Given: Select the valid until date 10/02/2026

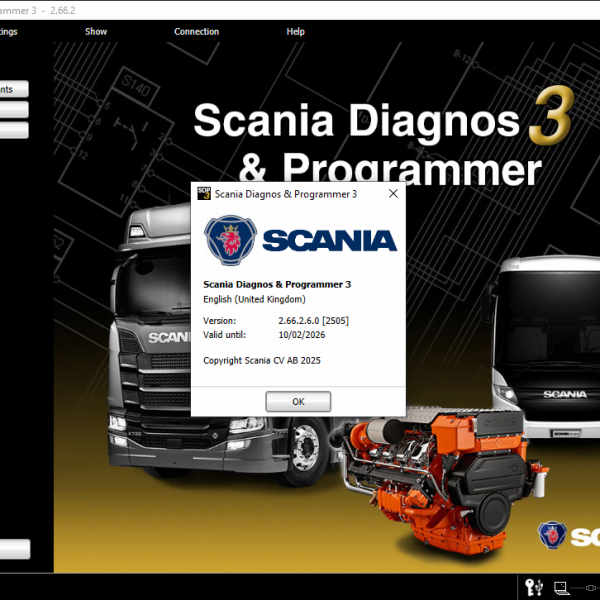Looking at the screenshot, I should 302,335.
